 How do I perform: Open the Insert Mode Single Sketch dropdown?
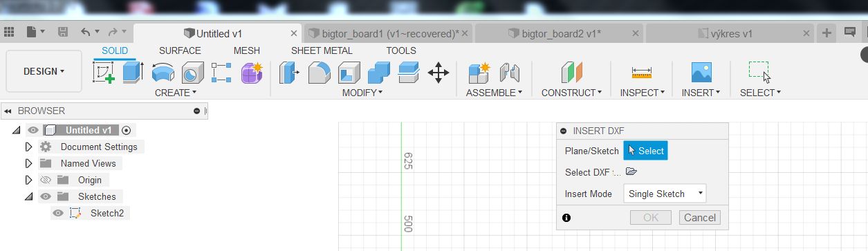point(665,194)
